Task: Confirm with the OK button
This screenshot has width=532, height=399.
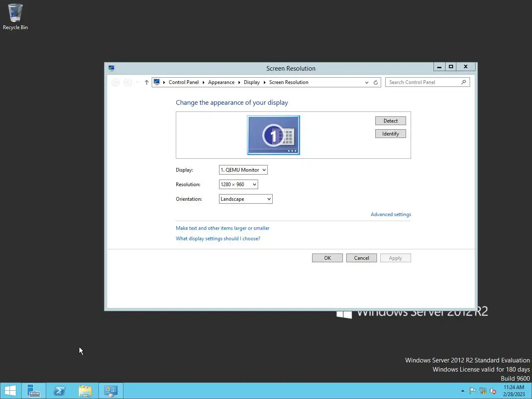Action: (328, 258)
